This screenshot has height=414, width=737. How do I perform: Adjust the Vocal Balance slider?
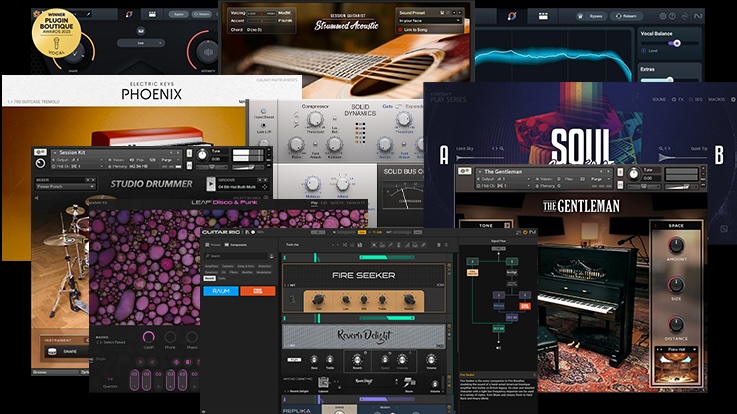(670, 43)
